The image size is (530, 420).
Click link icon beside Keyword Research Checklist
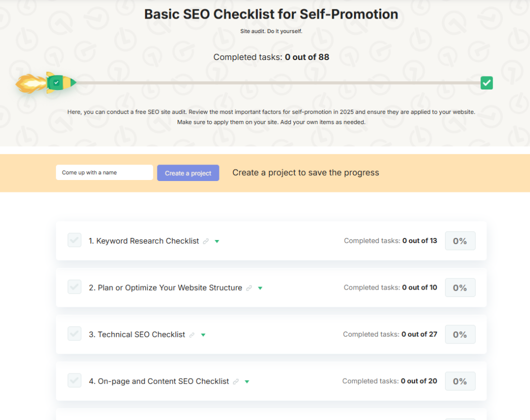[x=206, y=242]
